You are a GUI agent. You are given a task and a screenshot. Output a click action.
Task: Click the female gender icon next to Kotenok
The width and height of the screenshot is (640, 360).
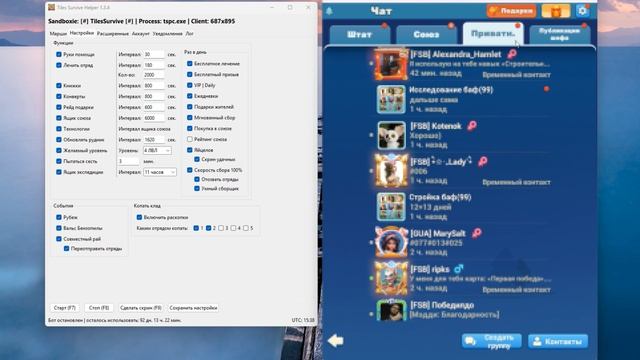(472, 125)
